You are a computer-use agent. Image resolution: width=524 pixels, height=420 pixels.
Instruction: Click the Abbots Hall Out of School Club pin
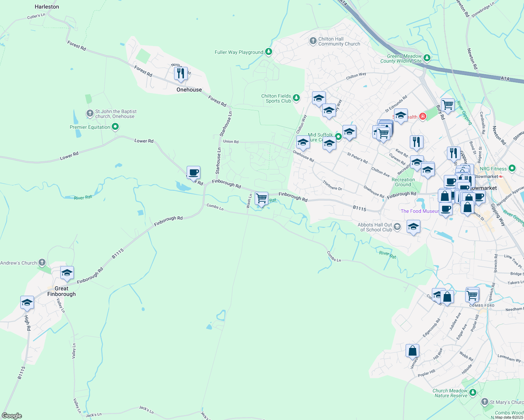[397, 227]
